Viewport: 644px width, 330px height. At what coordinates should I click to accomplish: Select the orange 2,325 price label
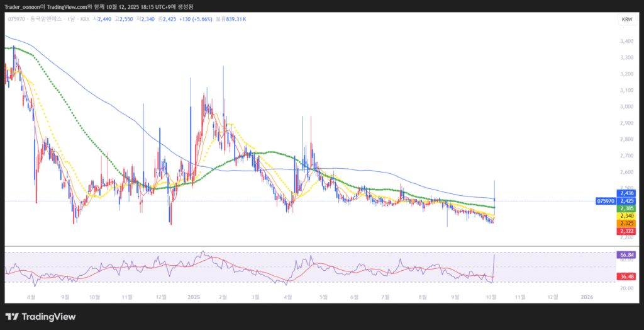(x=626, y=224)
